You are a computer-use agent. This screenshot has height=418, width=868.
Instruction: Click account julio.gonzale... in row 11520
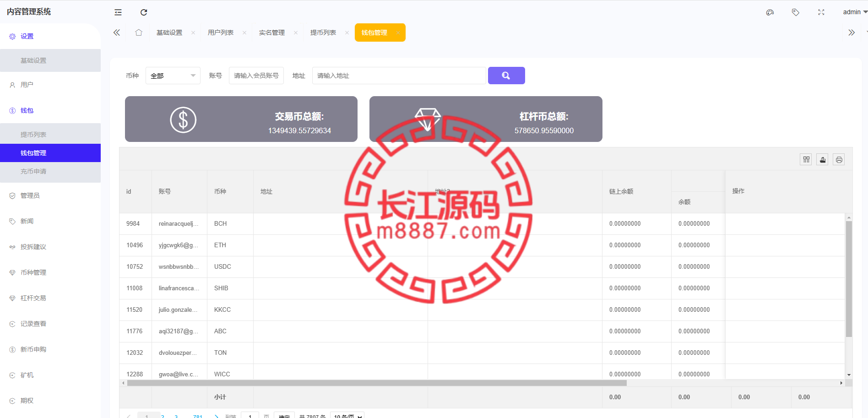(179, 309)
